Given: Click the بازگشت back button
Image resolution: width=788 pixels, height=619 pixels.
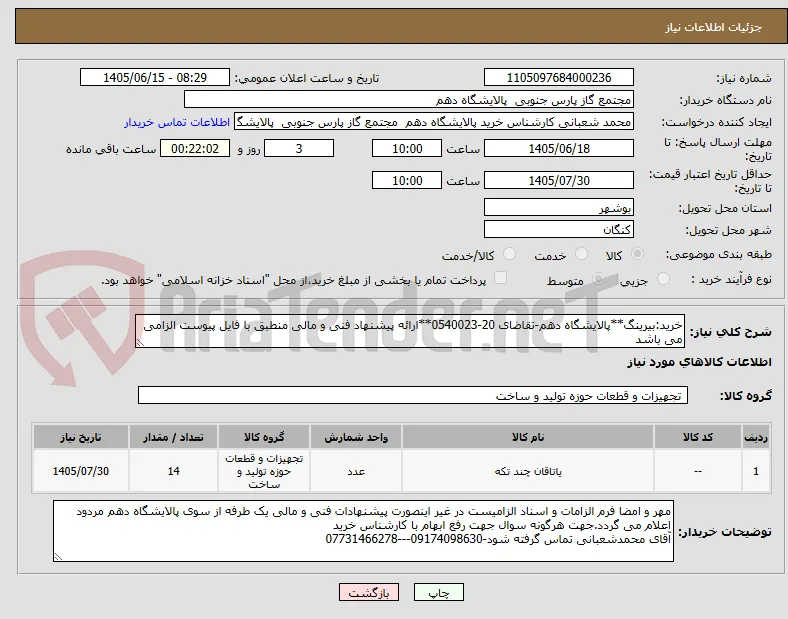Looking at the screenshot, I should 369,592.
